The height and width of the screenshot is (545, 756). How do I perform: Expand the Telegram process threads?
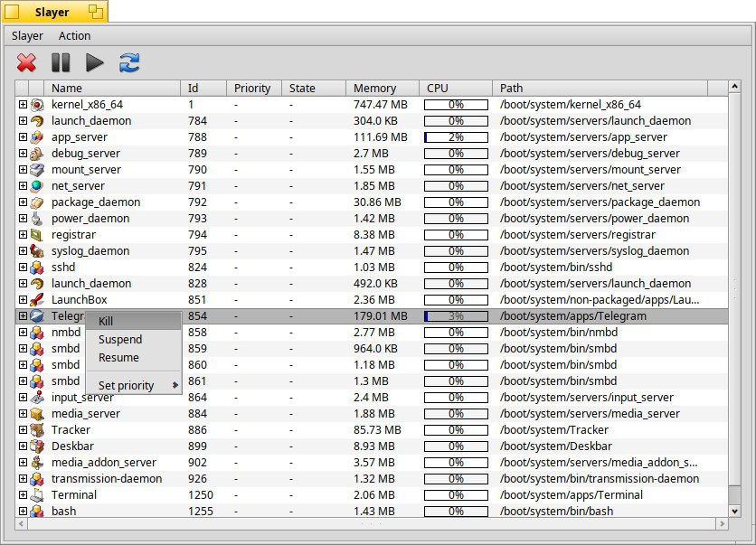click(23, 315)
